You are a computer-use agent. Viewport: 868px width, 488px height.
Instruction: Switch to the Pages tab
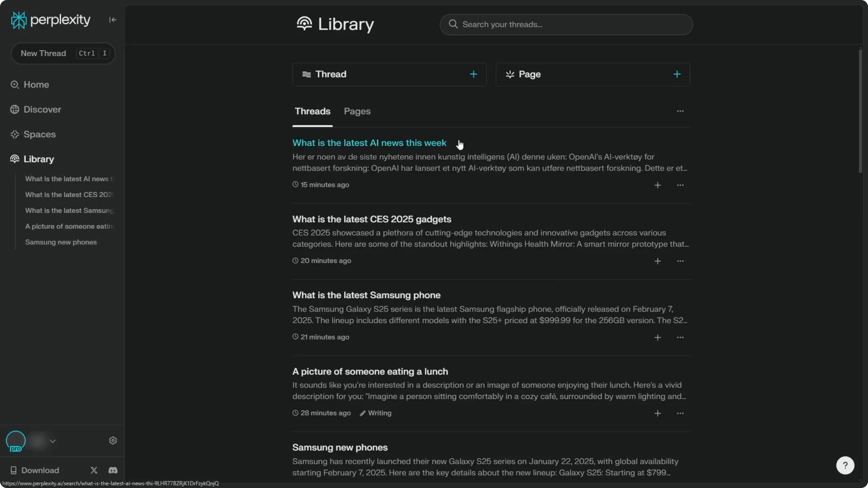point(357,111)
